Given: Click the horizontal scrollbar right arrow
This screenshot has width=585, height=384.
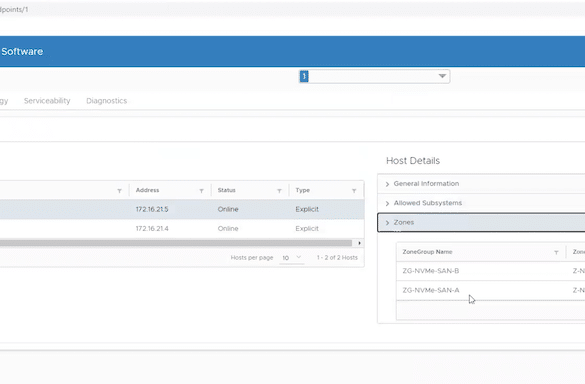Looking at the screenshot, I should (359, 243).
